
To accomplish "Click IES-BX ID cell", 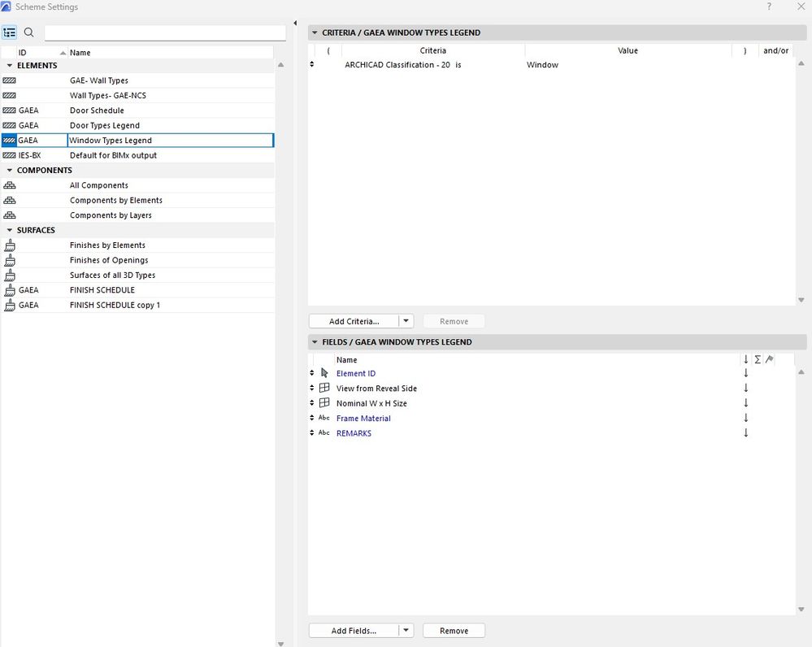I will pos(29,155).
